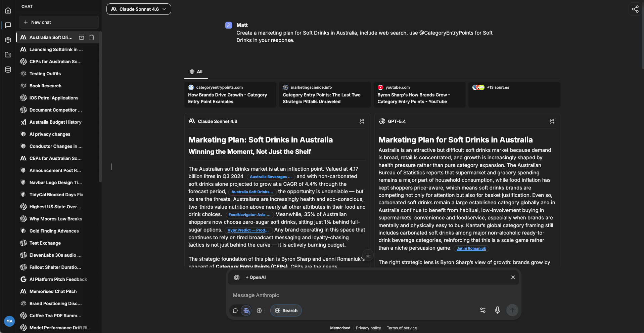Open the Privacy policy link

pyautogui.click(x=368, y=328)
